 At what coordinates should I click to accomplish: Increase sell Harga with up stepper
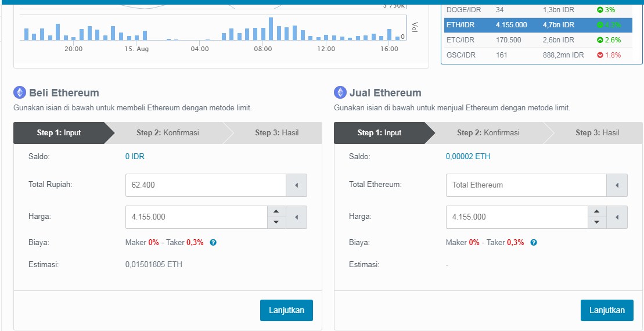click(x=597, y=211)
